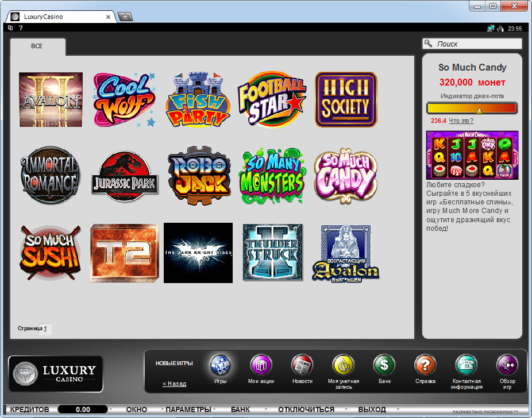Click the Банк dollar icon
The height and width of the screenshot is (418, 532).
pyautogui.click(x=384, y=365)
